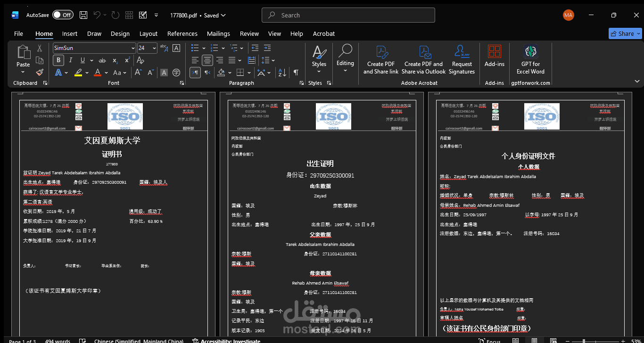The image size is (644, 343).
Task: Align text to the right
Action: (219, 60)
